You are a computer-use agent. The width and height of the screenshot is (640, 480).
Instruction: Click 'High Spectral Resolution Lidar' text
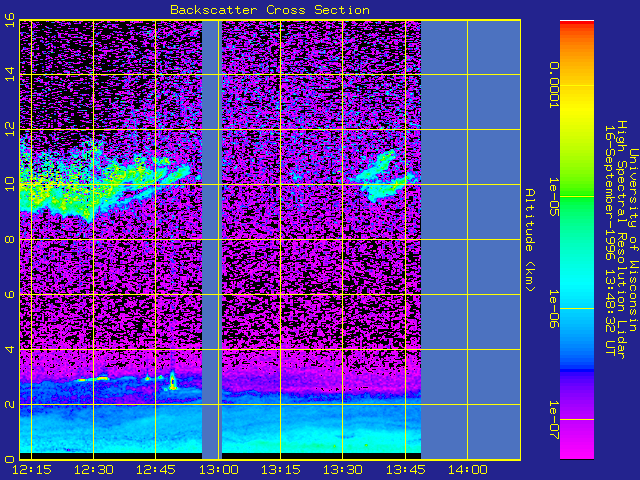621,240
